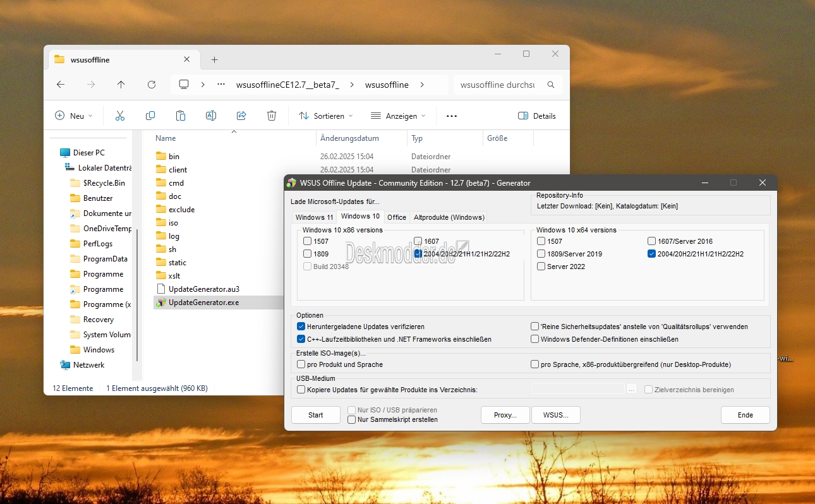Select the Windows 10 tab
The width and height of the screenshot is (815, 504).
click(x=360, y=216)
